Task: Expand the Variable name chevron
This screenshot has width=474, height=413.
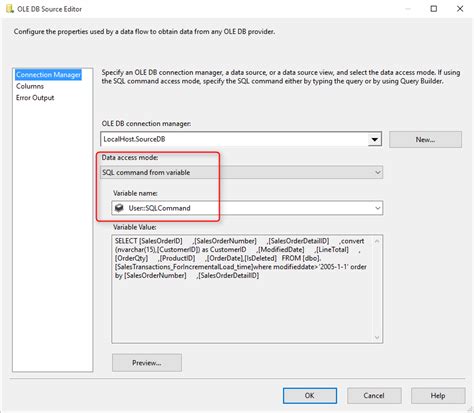Action: pos(378,208)
